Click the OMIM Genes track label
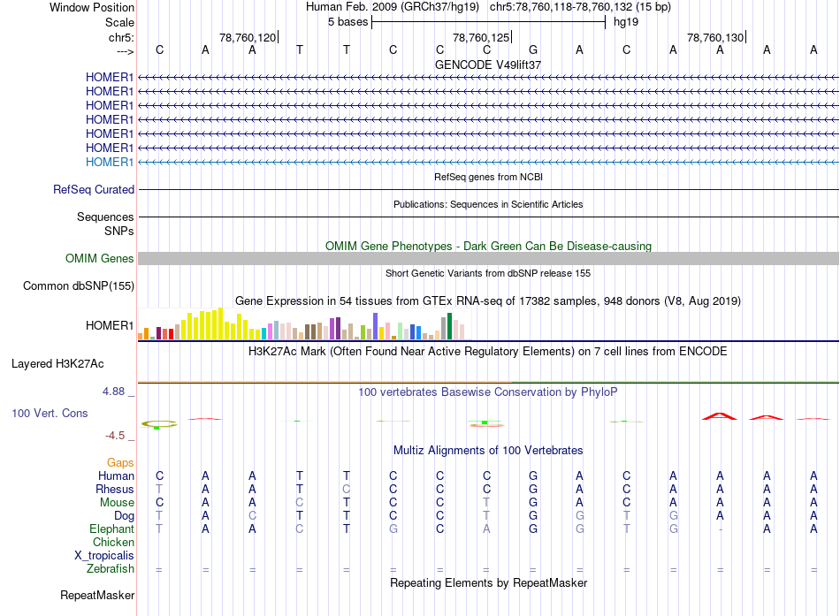Viewport: 840px width, 616px height. (x=100, y=258)
